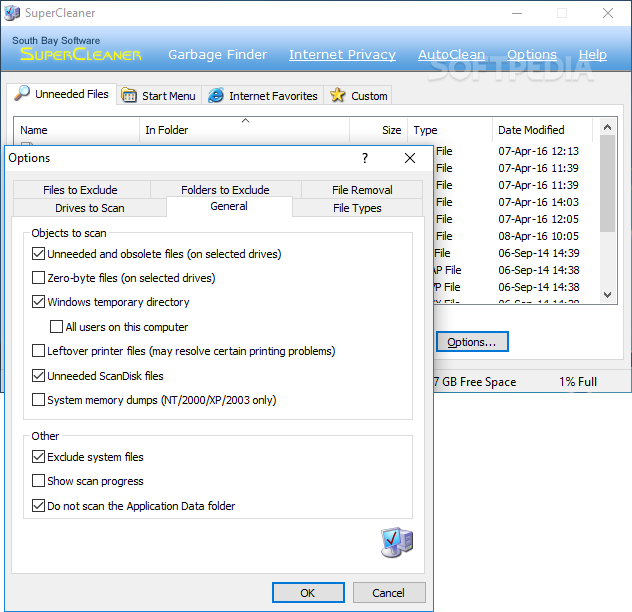Sort file list by Date Modified column
Viewport: 632px width, 612px height.
pyautogui.click(x=543, y=130)
